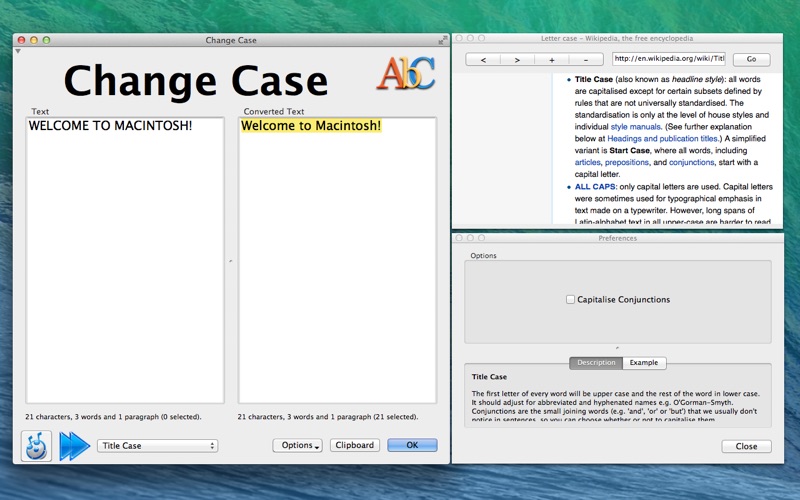Click the splitter handle between the text panes
The height and width of the screenshot is (500, 800).
click(231, 261)
